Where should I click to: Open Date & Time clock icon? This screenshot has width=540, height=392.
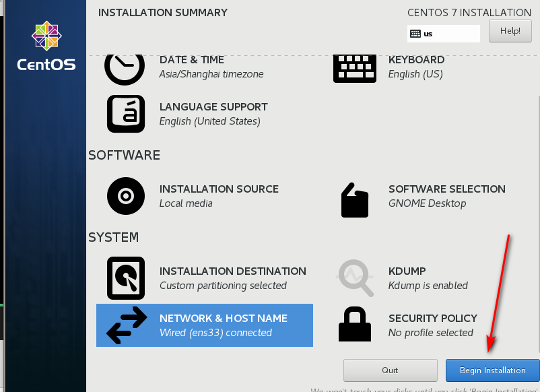125,69
